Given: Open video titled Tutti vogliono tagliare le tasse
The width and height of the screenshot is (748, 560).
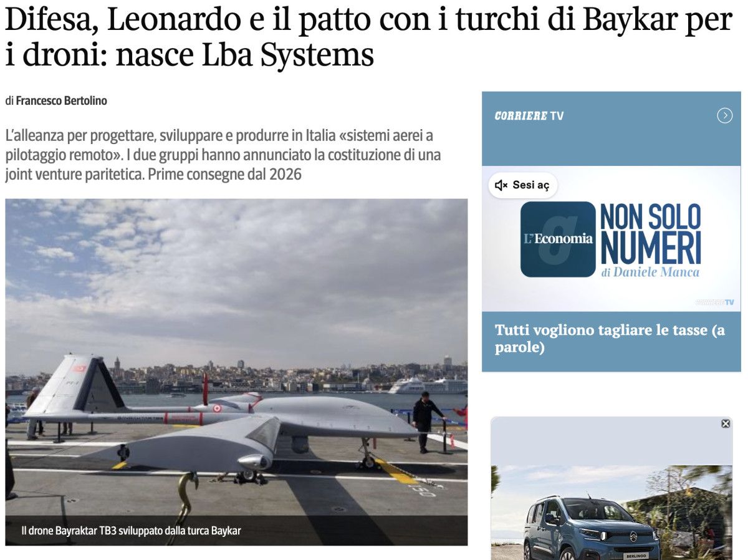Looking at the screenshot, I should [x=610, y=339].
